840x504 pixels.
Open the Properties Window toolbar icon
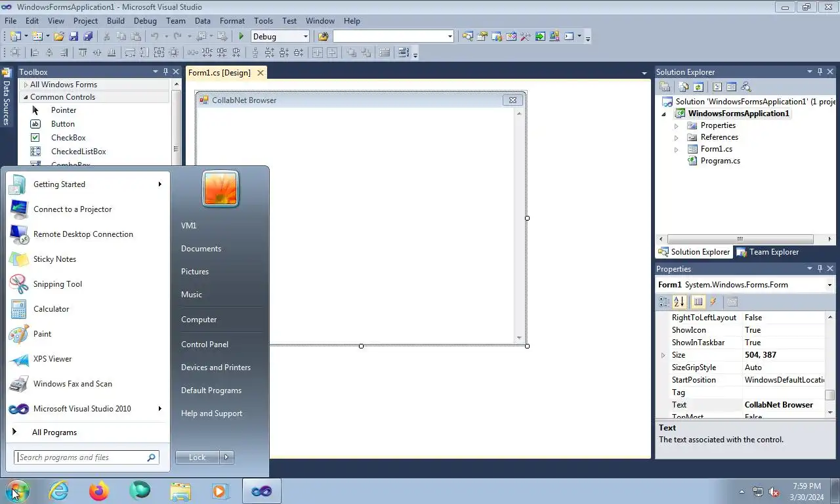pos(482,37)
